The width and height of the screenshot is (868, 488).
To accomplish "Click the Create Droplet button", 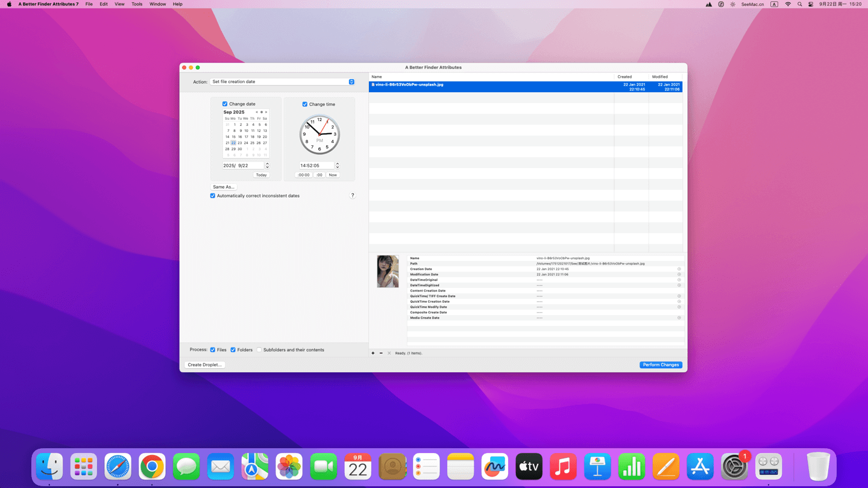I will pyautogui.click(x=205, y=365).
